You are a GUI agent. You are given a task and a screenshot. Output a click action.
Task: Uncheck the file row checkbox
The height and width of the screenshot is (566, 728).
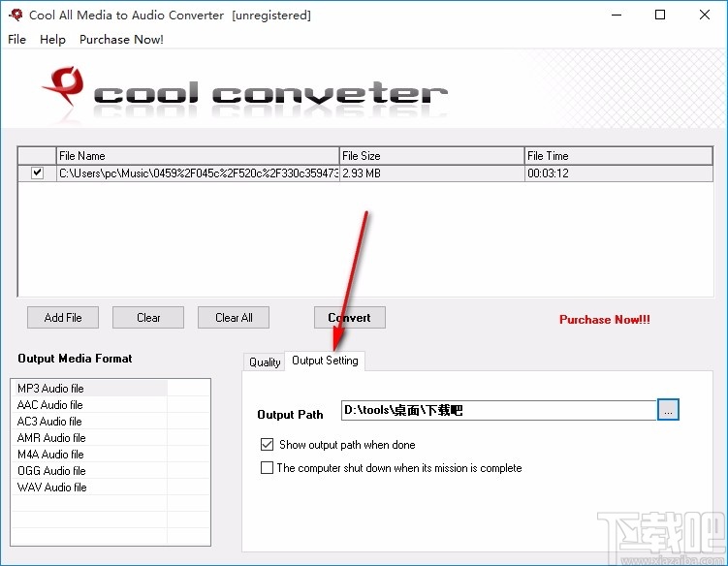37,173
